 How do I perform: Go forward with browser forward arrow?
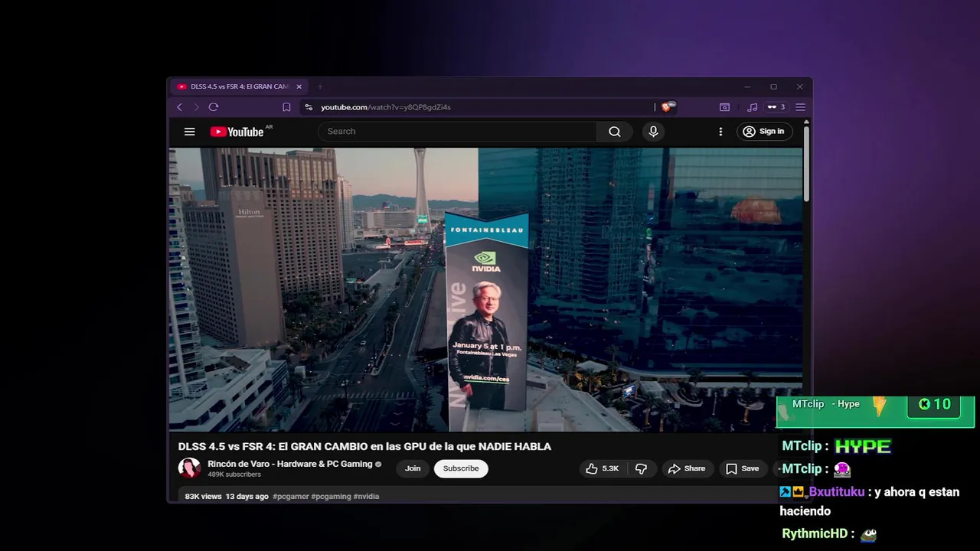[196, 107]
